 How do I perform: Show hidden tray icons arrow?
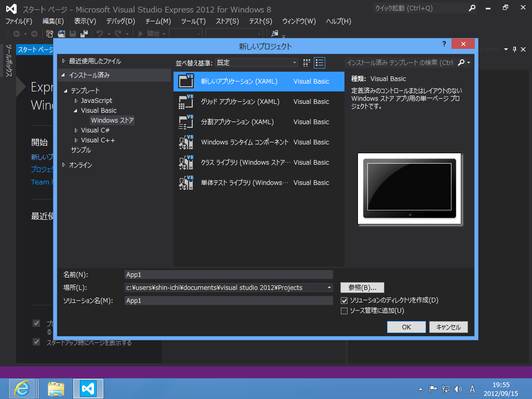pos(420,389)
